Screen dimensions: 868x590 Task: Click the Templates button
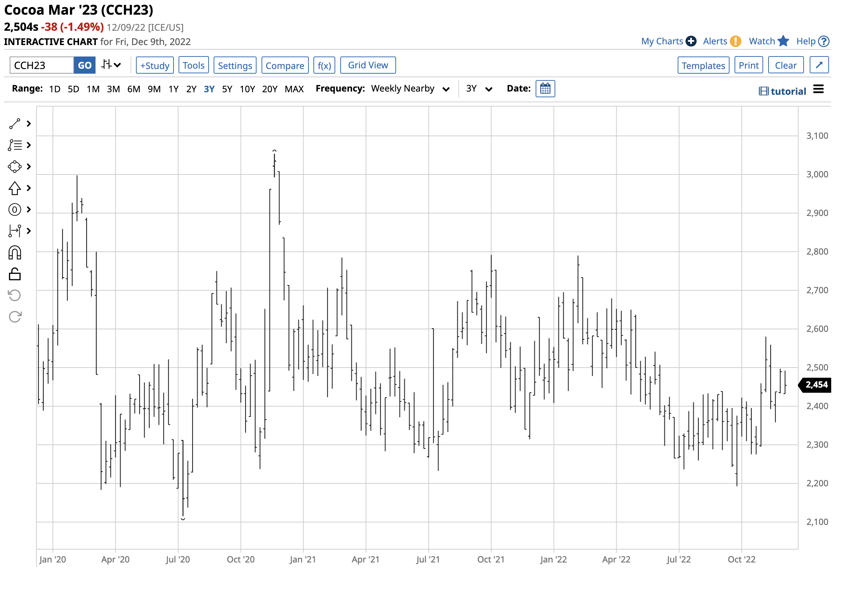703,65
